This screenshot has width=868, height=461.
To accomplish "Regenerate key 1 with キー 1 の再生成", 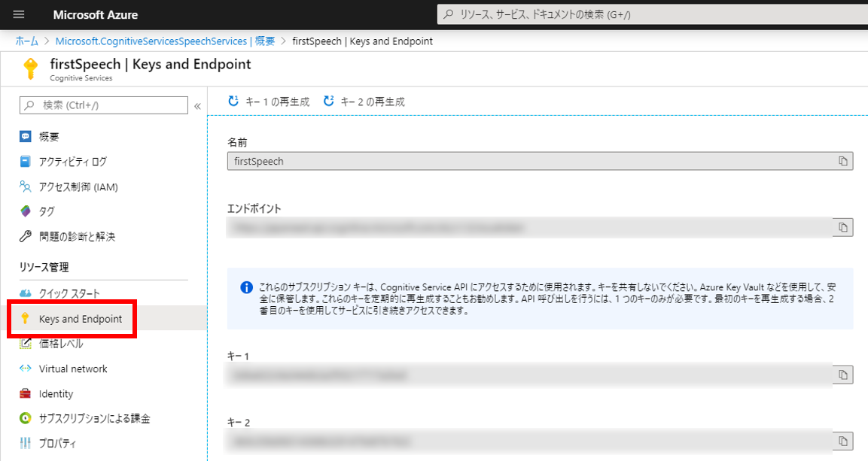I will point(269,102).
